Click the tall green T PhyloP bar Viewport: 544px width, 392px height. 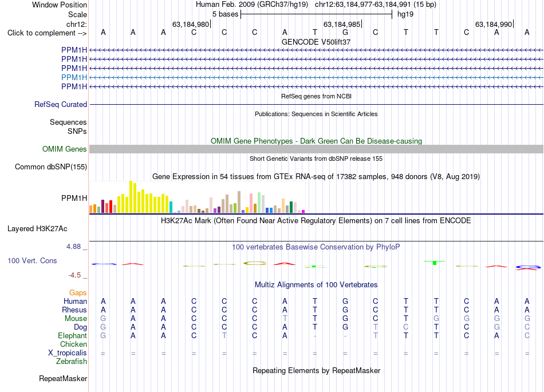(435, 263)
